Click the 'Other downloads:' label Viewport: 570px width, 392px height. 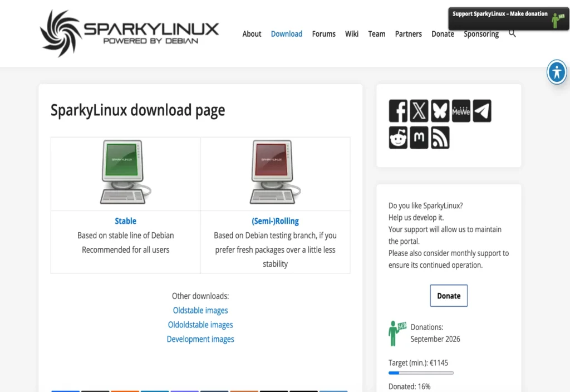click(x=200, y=296)
